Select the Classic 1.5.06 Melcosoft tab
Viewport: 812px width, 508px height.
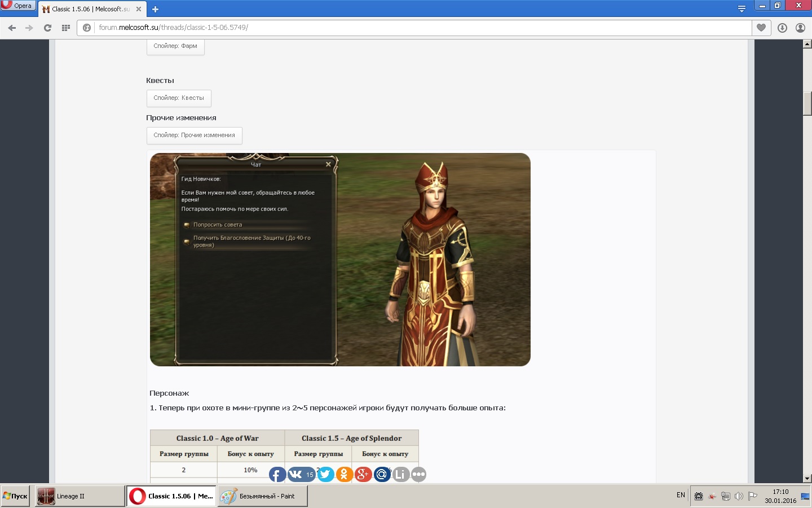click(x=92, y=9)
